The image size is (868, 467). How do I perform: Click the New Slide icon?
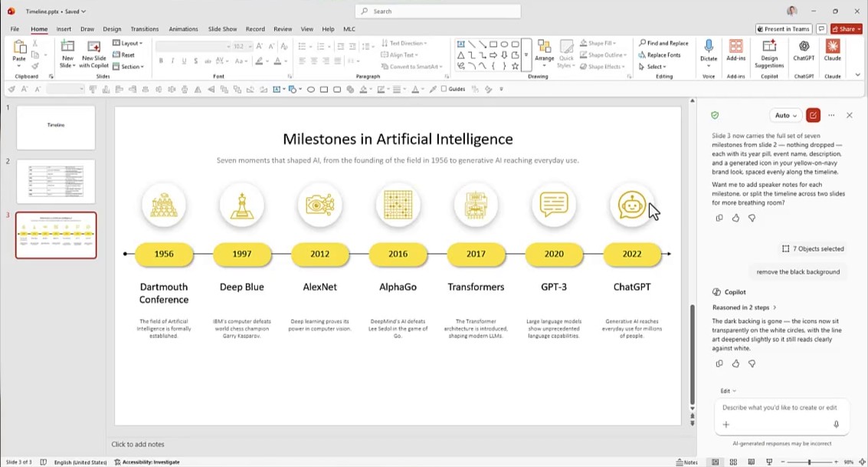coord(67,47)
